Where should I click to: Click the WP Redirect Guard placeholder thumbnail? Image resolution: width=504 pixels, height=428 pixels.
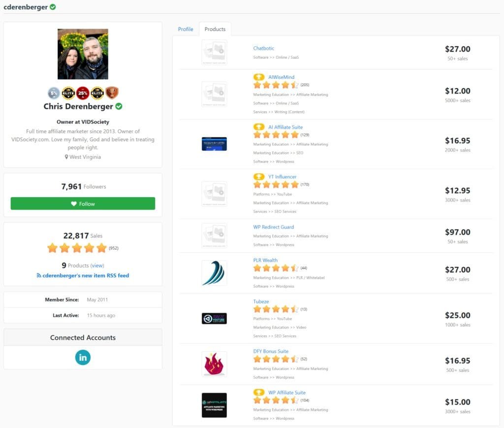214,235
